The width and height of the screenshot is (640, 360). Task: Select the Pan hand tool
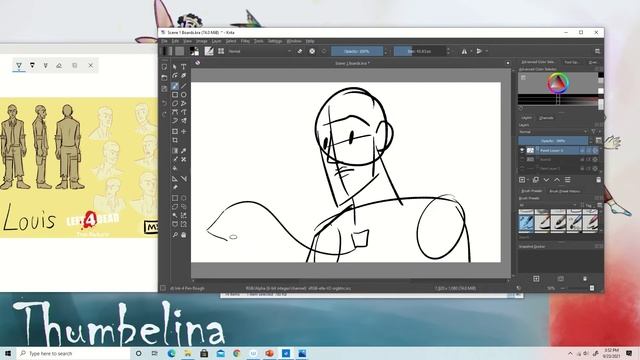(184, 235)
